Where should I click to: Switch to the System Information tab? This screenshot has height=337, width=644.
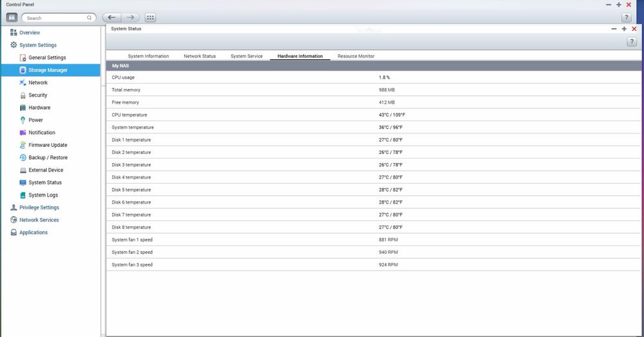(148, 56)
